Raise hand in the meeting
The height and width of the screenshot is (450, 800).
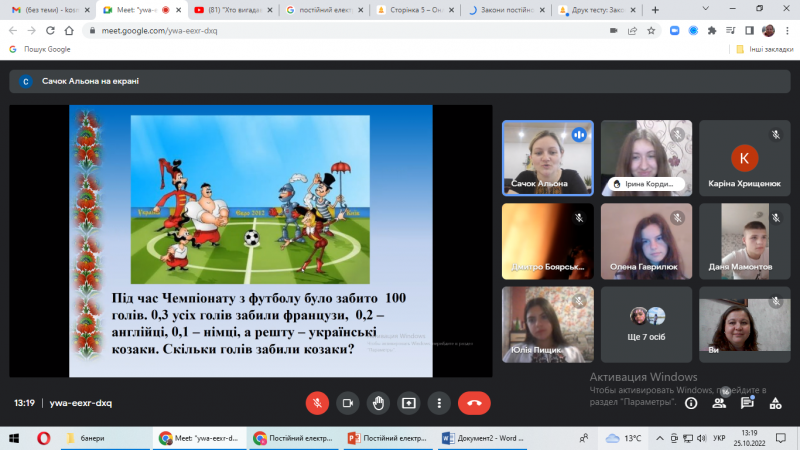point(378,403)
